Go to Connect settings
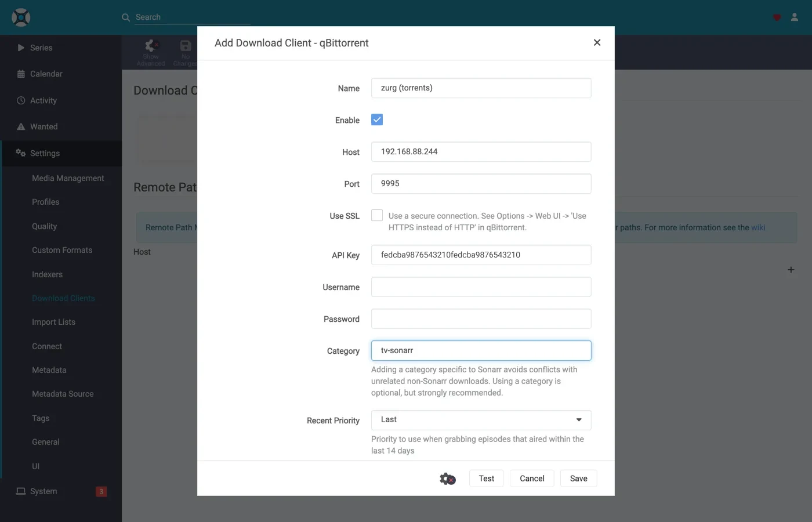This screenshot has height=522, width=812. tap(47, 346)
